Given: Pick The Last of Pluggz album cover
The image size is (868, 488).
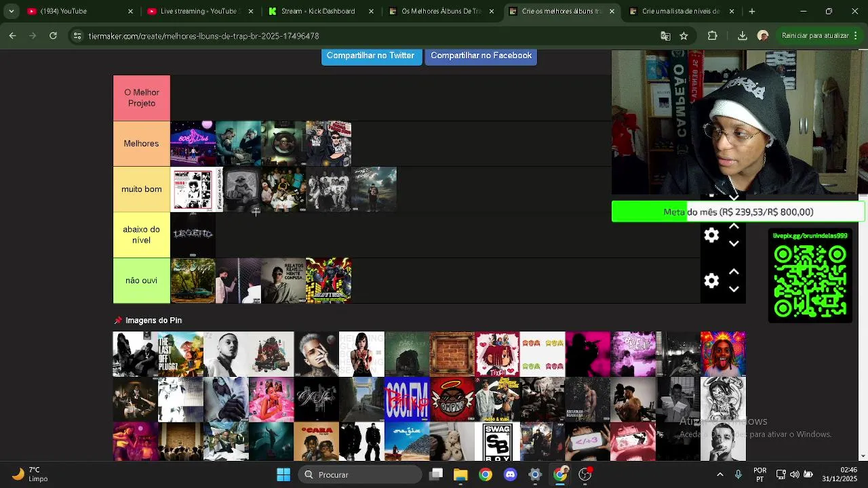Looking at the screenshot, I should (180, 354).
